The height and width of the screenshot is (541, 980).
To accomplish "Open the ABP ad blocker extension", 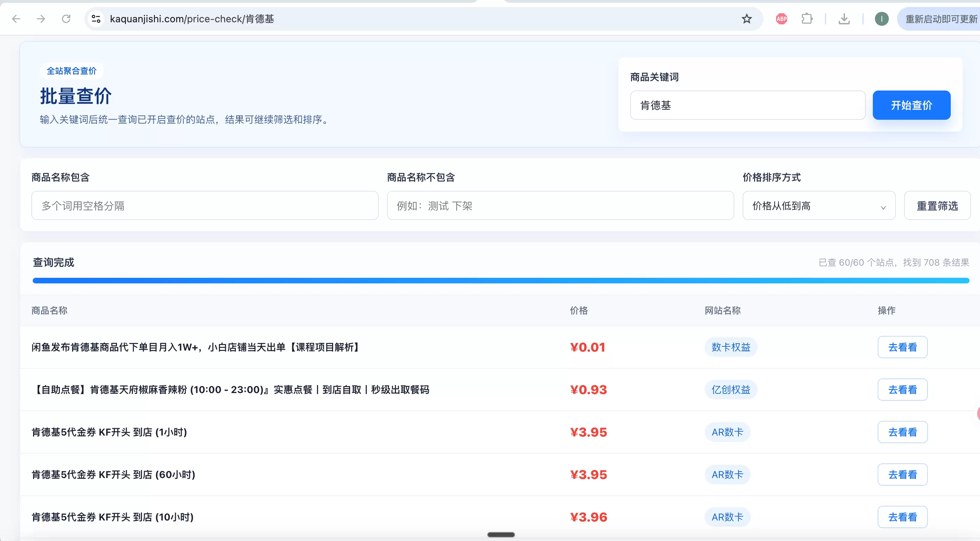I will 781,19.
